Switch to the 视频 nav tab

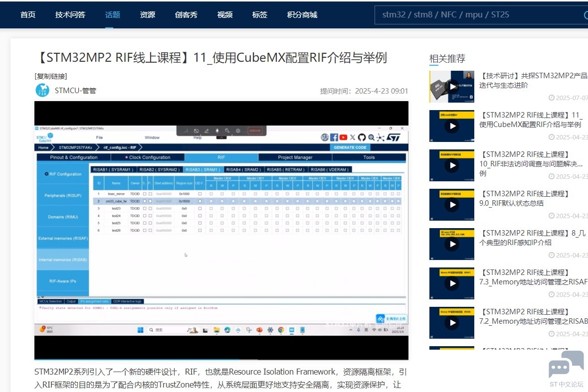click(x=225, y=14)
